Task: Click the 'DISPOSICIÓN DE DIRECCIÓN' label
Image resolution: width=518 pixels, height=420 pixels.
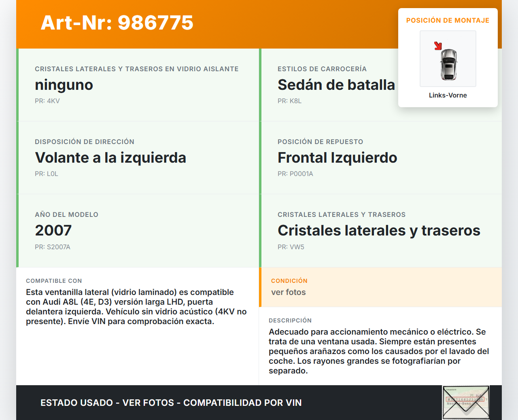Action: (85, 142)
